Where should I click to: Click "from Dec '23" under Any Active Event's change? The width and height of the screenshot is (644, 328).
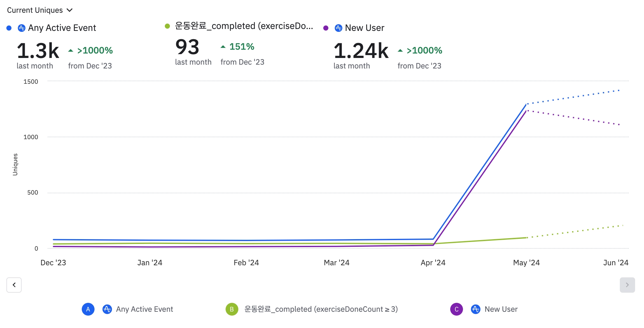[x=90, y=66]
